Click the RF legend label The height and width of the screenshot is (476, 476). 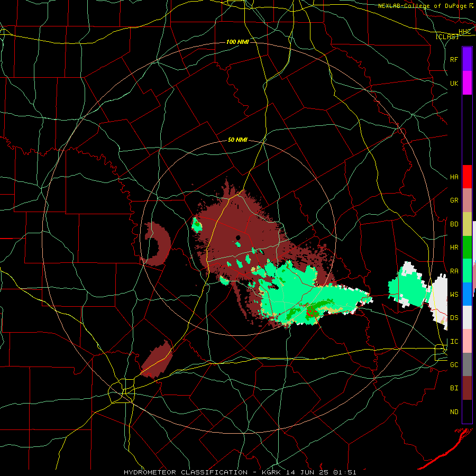tap(454, 59)
